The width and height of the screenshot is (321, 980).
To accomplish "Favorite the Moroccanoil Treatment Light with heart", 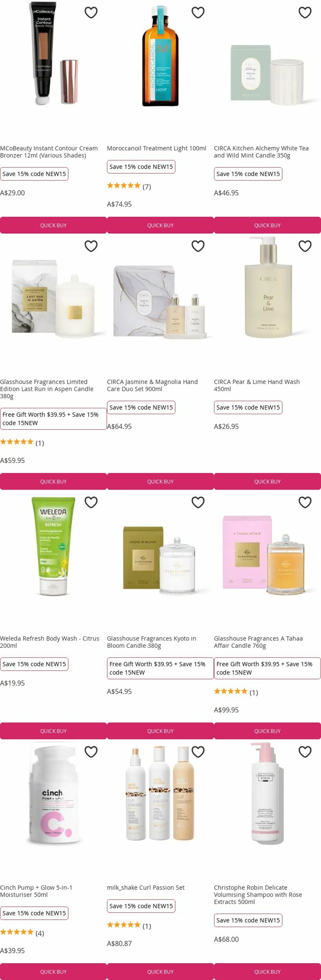I will pyautogui.click(x=198, y=12).
